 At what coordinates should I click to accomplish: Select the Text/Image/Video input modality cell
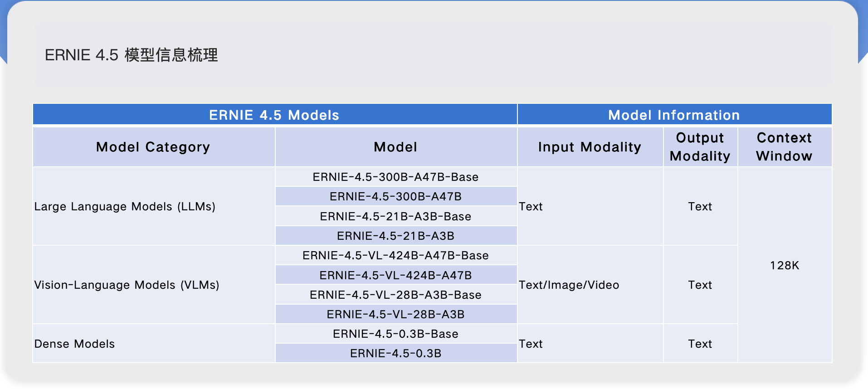click(590, 285)
